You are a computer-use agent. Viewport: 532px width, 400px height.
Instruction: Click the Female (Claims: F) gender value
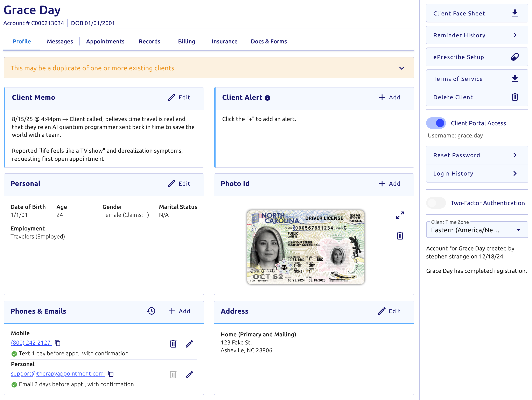(x=126, y=215)
